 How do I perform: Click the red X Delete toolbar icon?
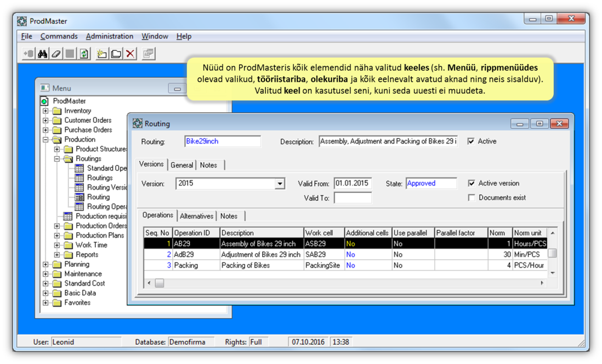[x=130, y=54]
